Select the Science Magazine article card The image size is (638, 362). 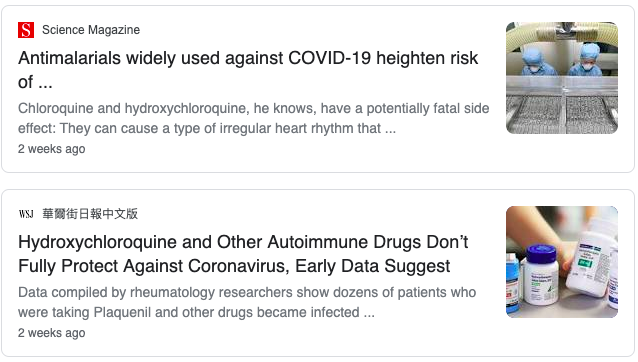pyautogui.click(x=318, y=89)
